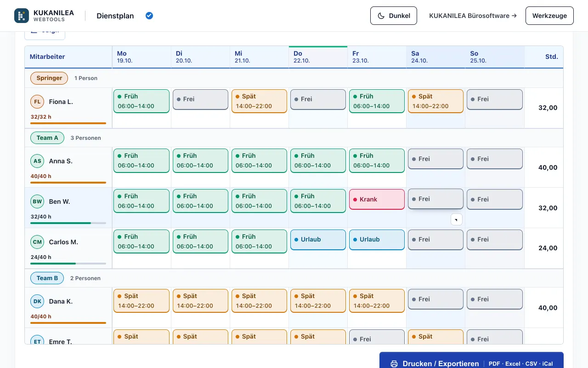Image resolution: width=588 pixels, height=368 pixels.
Task: Click the KUKANILEA Webtools logo icon
Action: point(22,16)
